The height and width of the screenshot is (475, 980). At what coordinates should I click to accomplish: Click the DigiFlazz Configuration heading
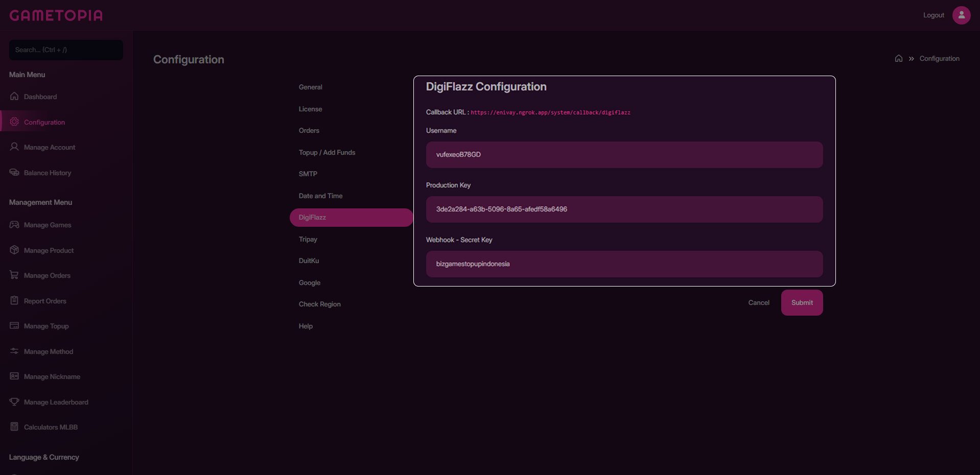(x=486, y=87)
